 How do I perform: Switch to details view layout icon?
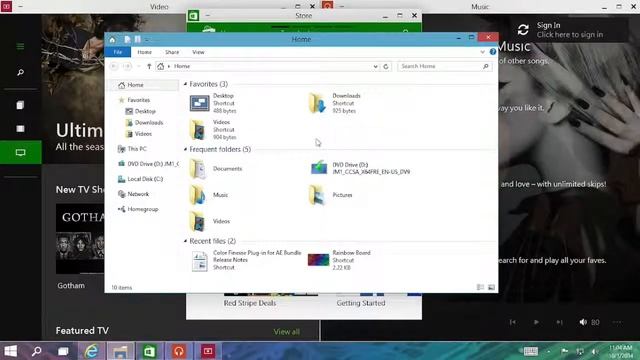480,287
